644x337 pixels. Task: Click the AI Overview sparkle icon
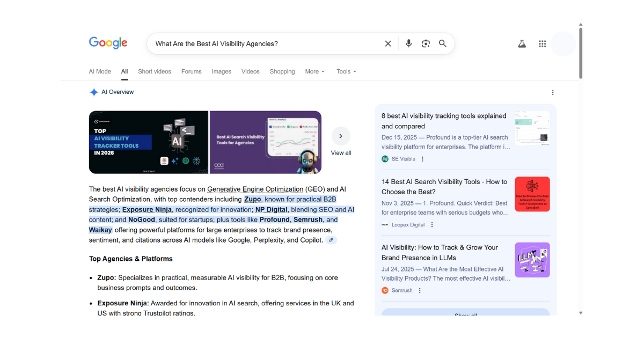tap(93, 92)
